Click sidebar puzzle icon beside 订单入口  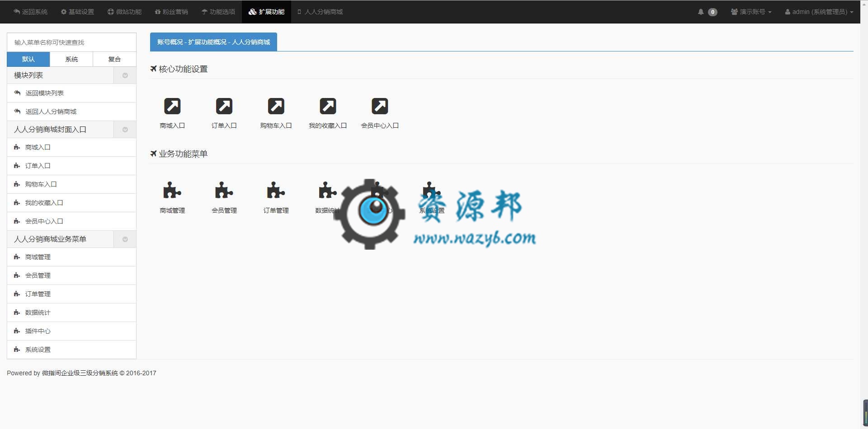click(17, 166)
